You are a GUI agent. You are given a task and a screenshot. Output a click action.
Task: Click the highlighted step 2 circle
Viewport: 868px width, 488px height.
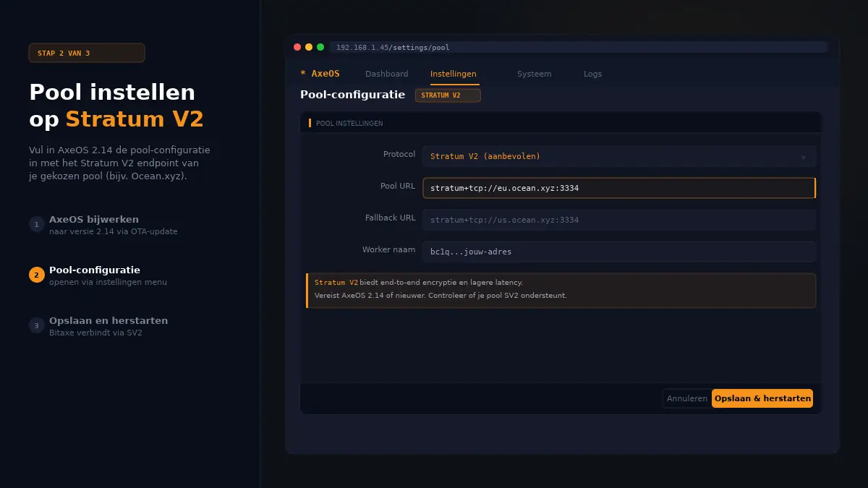37,275
